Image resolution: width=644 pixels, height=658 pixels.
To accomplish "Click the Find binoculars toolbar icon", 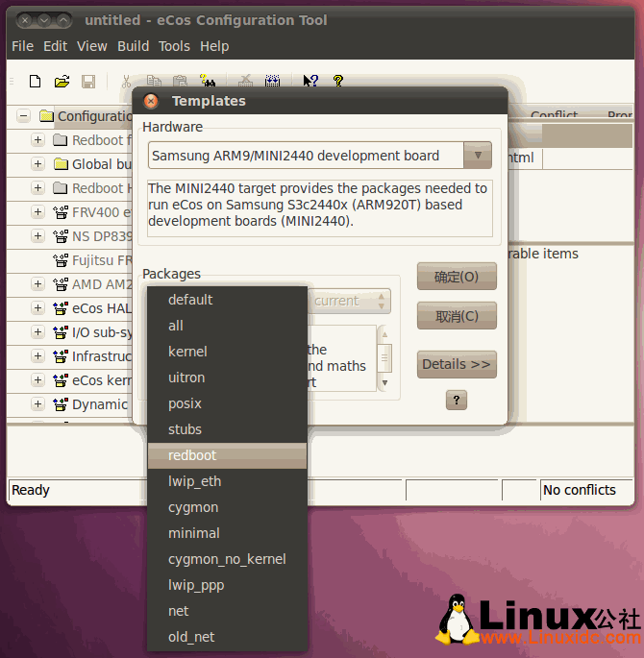I will coord(208,82).
